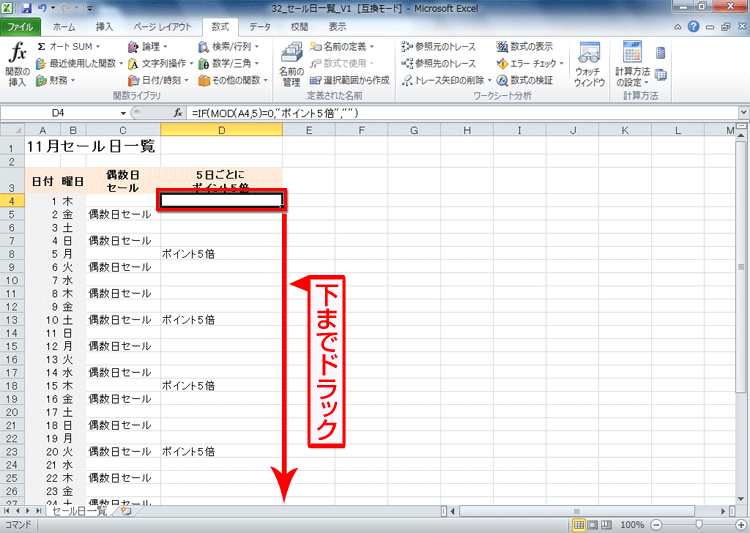750x533 pixels.
Task: Click the Select All corner button
Action: (x=12, y=130)
